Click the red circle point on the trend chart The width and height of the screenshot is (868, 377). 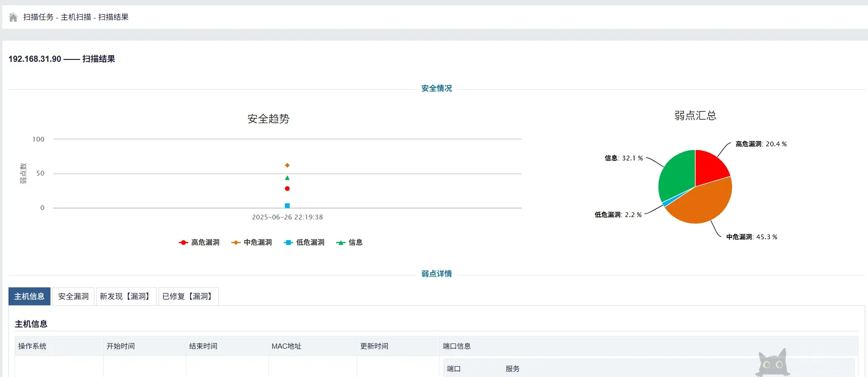[287, 189]
